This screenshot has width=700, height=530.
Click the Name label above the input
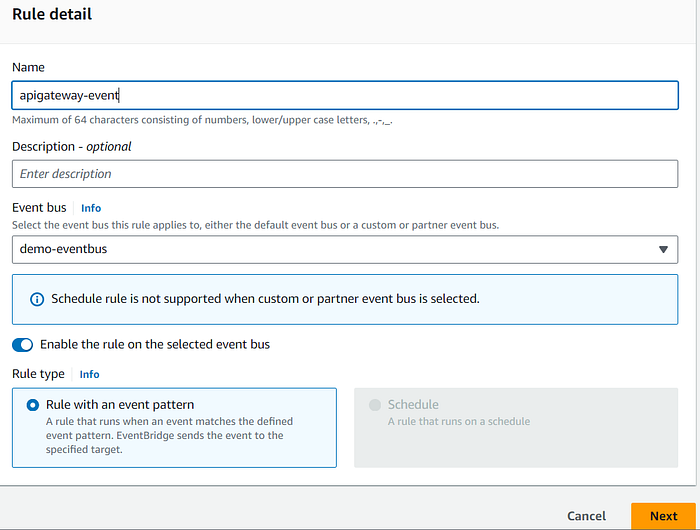click(x=28, y=67)
